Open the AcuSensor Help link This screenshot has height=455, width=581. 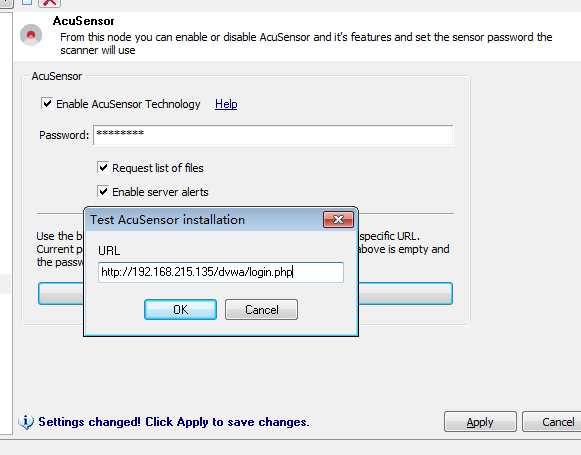[226, 104]
